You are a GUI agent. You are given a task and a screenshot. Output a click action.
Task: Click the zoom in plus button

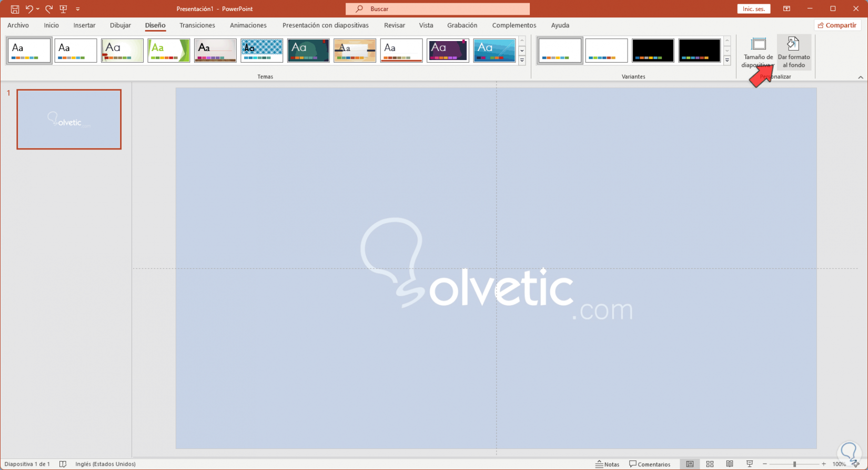[824, 464]
